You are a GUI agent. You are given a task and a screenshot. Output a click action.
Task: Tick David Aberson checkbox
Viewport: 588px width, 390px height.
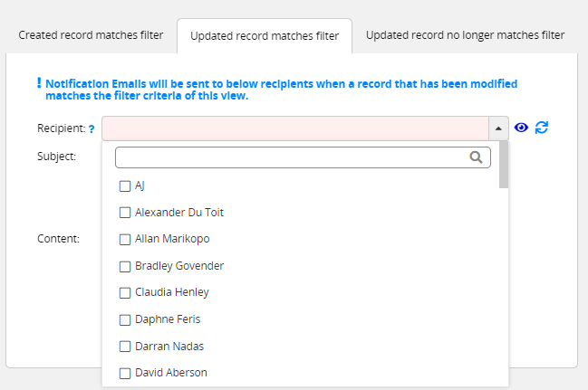point(124,374)
